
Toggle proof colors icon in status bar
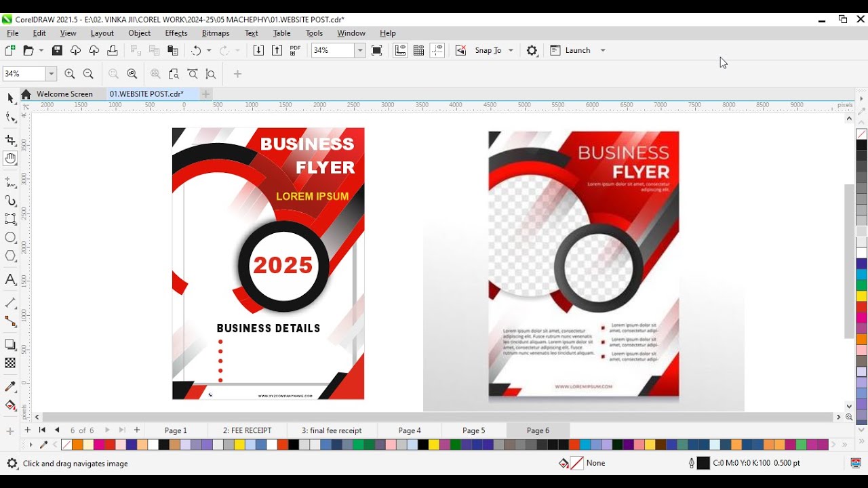pyautogui.click(x=856, y=464)
